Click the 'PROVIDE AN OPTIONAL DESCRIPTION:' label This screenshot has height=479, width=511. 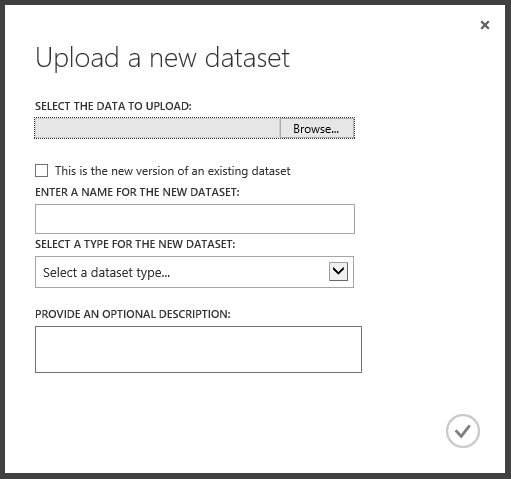click(133, 314)
